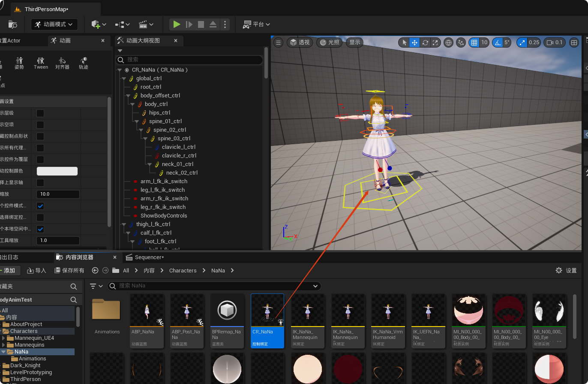Select the Tween tool
588x384 pixels.
click(x=41, y=63)
